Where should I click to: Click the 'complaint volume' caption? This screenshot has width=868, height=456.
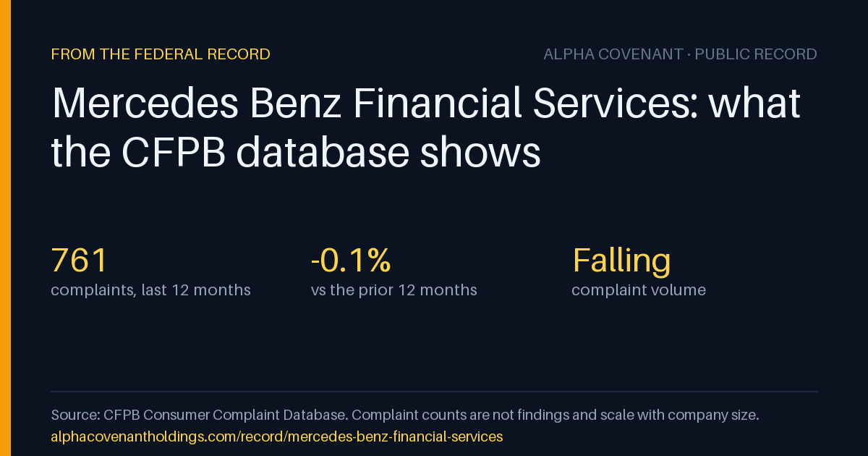(639, 290)
